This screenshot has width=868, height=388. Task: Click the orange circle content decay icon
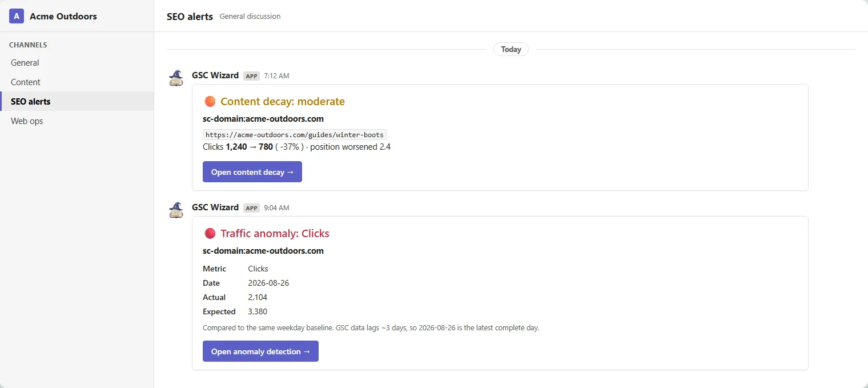(x=210, y=102)
